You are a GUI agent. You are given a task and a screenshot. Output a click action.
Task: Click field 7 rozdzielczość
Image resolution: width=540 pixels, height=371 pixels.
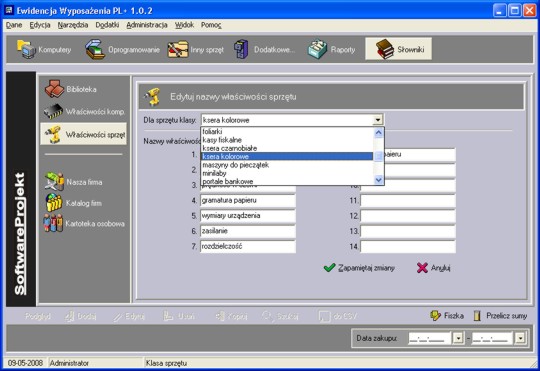(x=248, y=247)
